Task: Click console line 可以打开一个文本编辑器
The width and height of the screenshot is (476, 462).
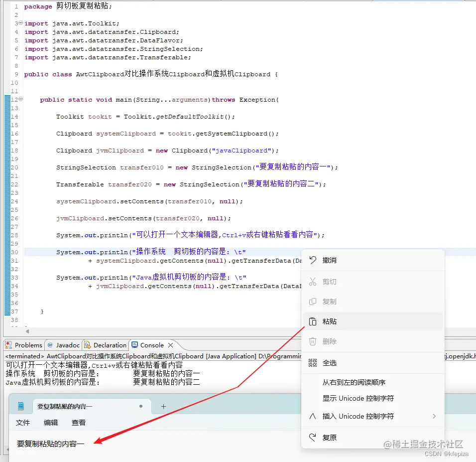Action: (94, 365)
